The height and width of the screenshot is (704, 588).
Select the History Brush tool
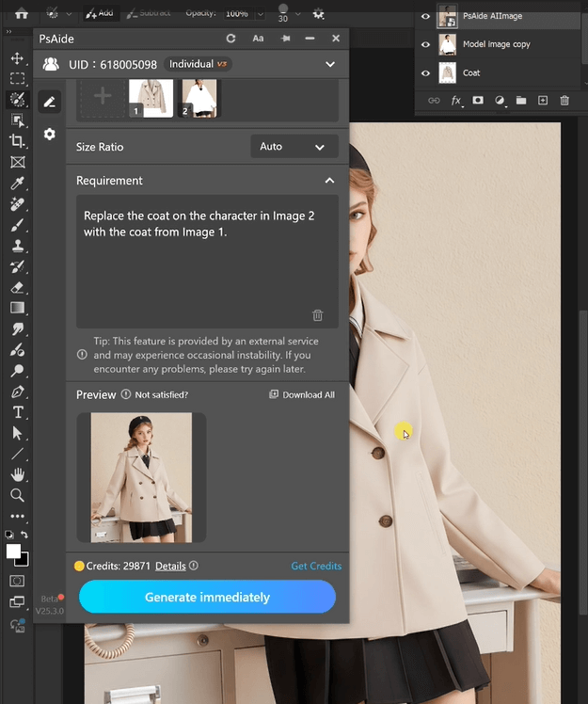click(x=17, y=266)
